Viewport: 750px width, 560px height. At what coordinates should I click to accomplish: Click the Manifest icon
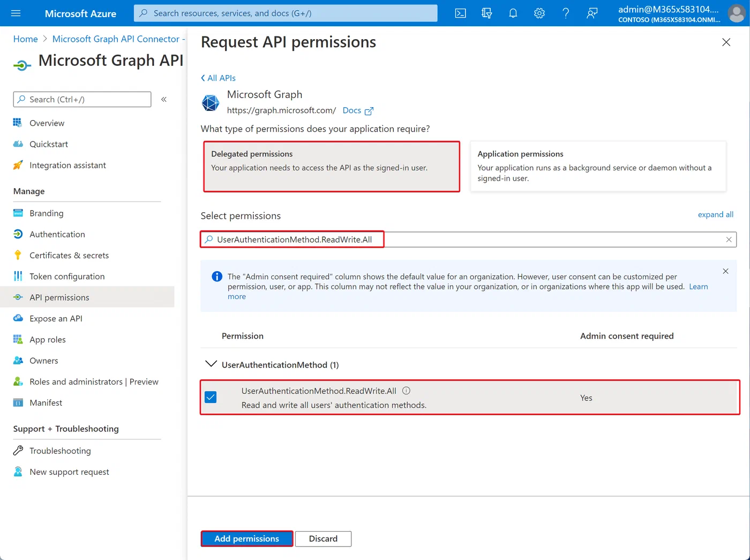[18, 403]
